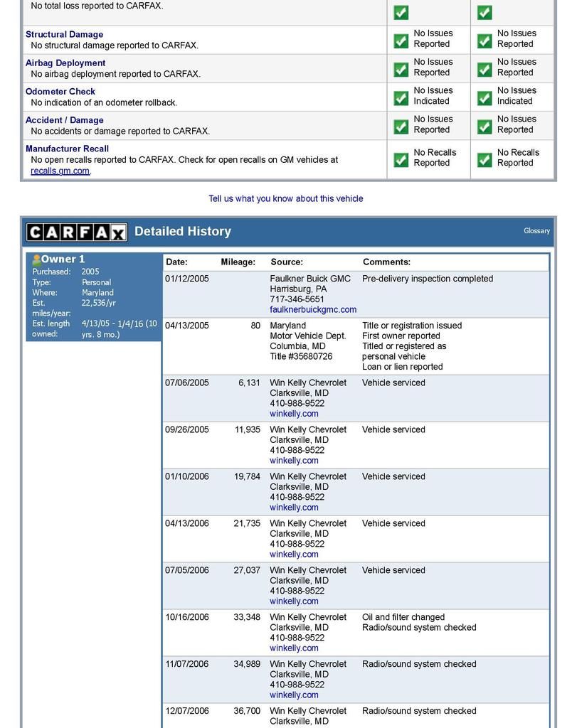This screenshot has width=572, height=728.
Task: Visit the faulknerbuickgmc.com link
Action: click(313, 310)
